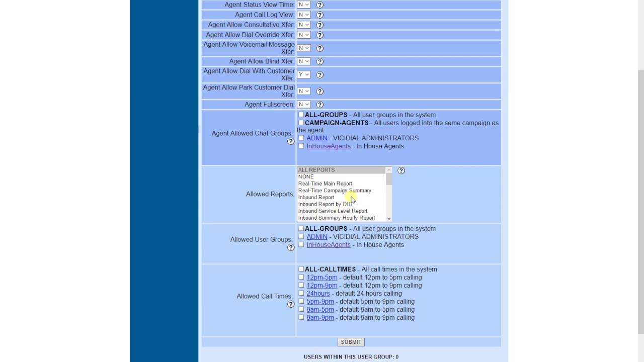Check the 9am-9pm call time checkbox

[301, 317]
